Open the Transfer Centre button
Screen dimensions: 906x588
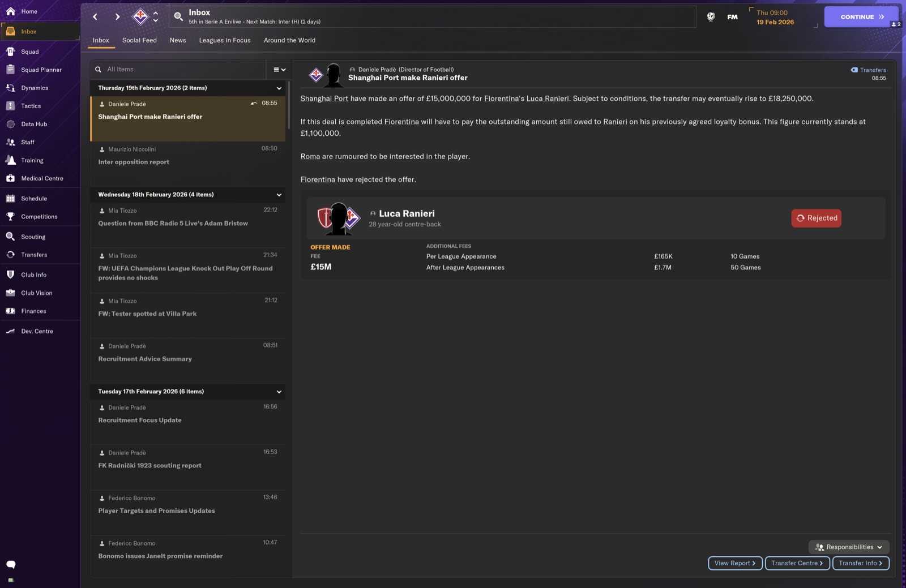tap(797, 563)
